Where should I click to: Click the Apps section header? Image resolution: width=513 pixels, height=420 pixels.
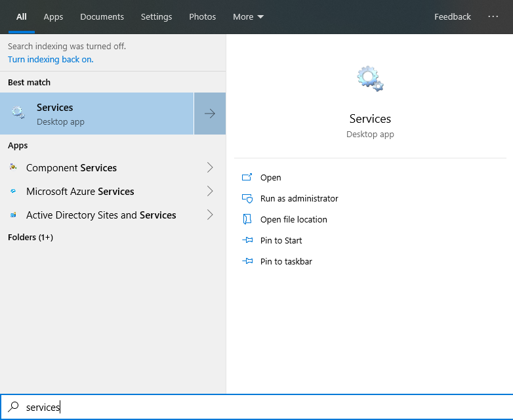18,145
